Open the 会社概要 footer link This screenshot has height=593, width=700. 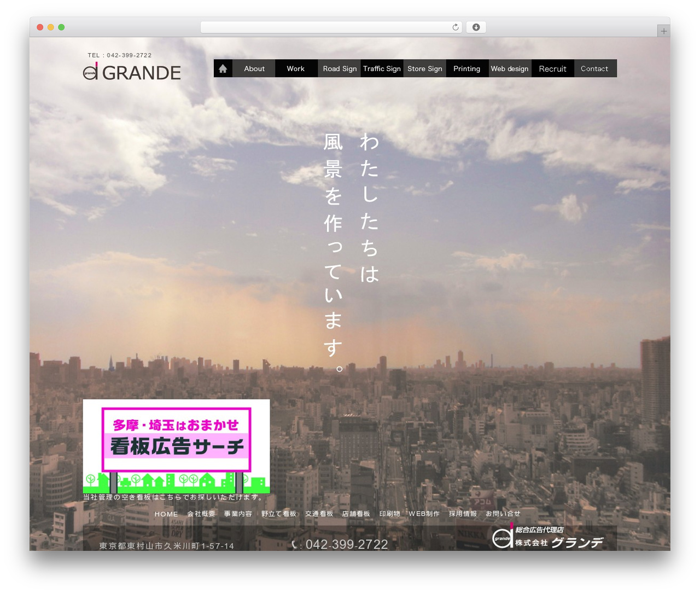(x=201, y=514)
